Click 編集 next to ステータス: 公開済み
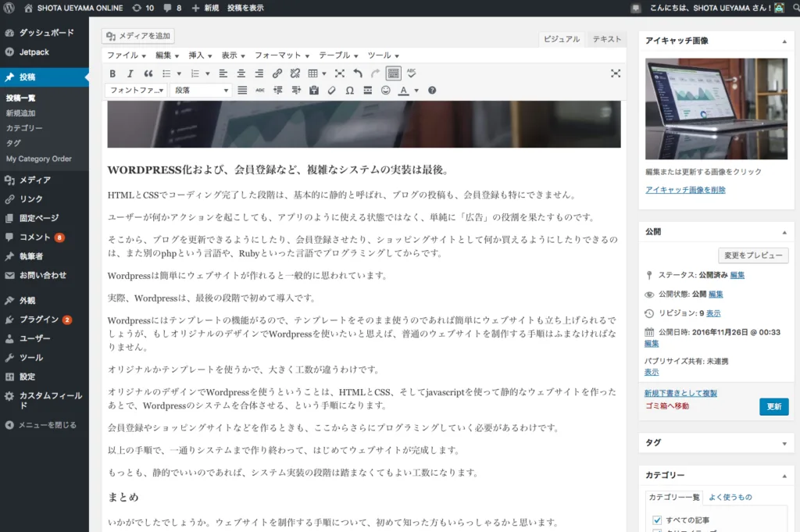 pos(737,275)
